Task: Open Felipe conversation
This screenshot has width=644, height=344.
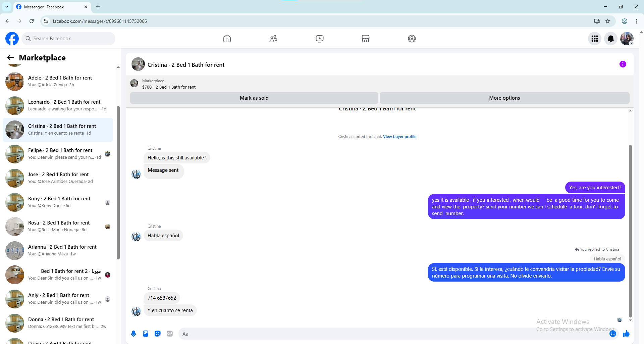Action: point(58,154)
